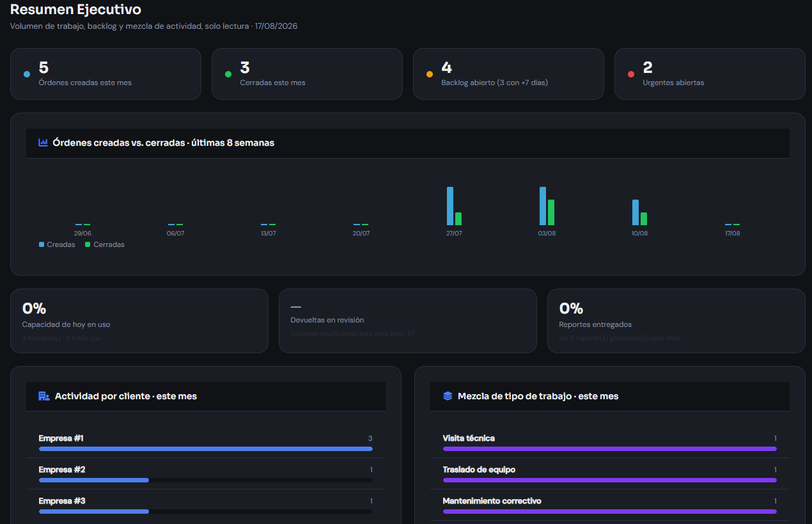This screenshot has height=524, width=812.
Task: Click the red dot on the Urgentes abiertas card
Action: click(631, 74)
